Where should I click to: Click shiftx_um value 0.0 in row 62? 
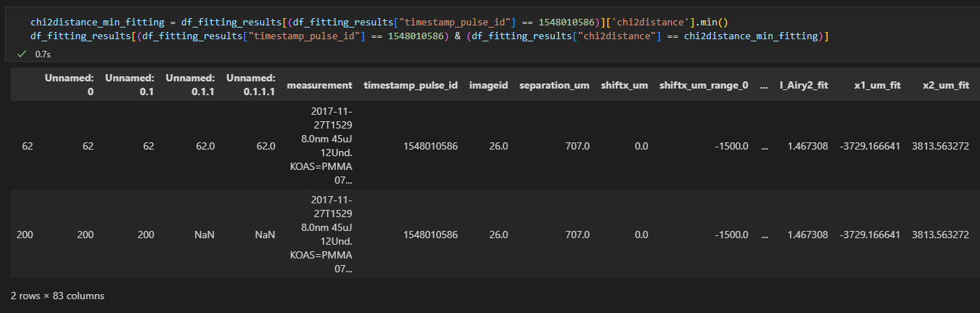point(641,146)
